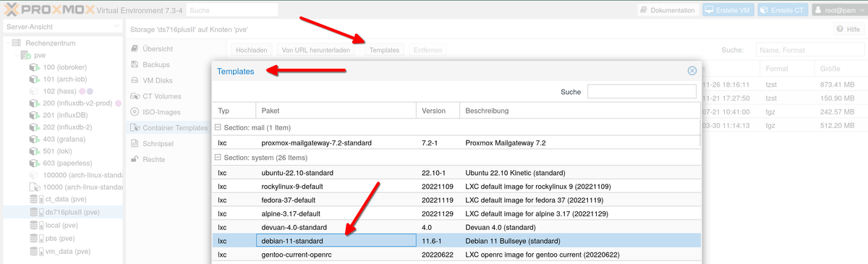Select container 101 (arch-iob)

pyautogui.click(x=65, y=79)
